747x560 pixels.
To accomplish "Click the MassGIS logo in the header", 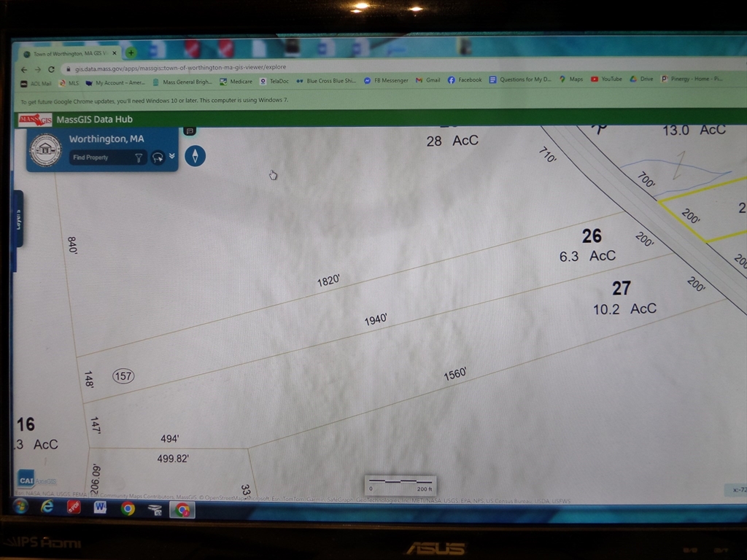I will point(35,120).
